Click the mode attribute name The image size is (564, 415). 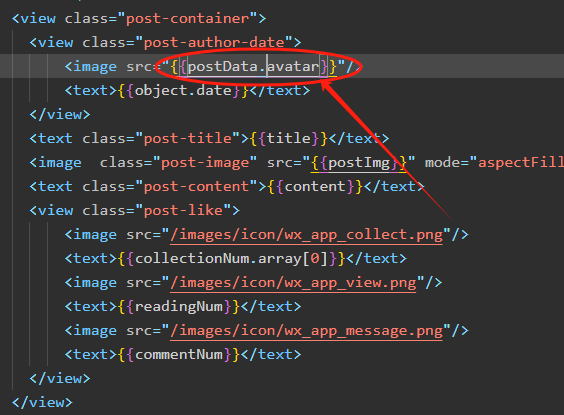(x=442, y=163)
